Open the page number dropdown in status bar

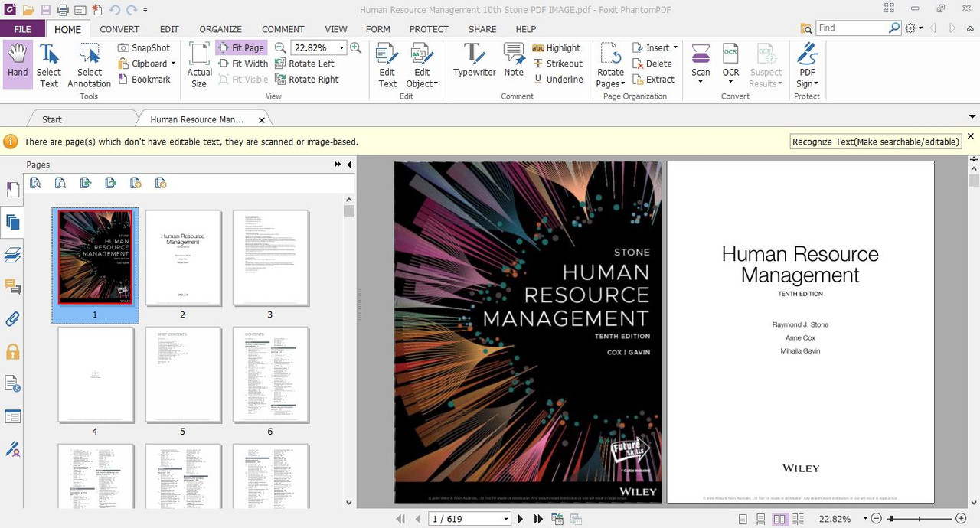[505, 519]
